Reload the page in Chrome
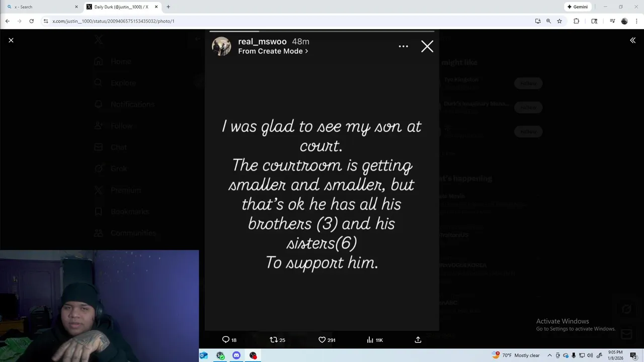The height and width of the screenshot is (362, 644). click(x=31, y=21)
